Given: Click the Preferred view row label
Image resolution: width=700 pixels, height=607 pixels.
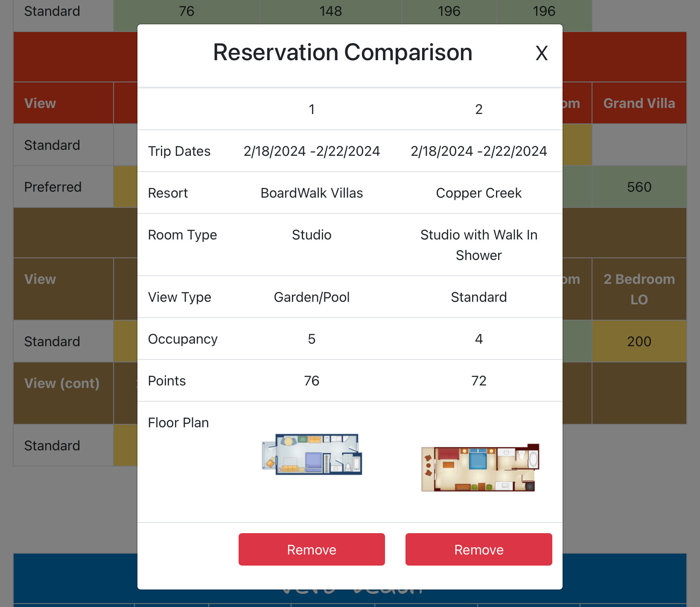Looking at the screenshot, I should [x=53, y=187].
